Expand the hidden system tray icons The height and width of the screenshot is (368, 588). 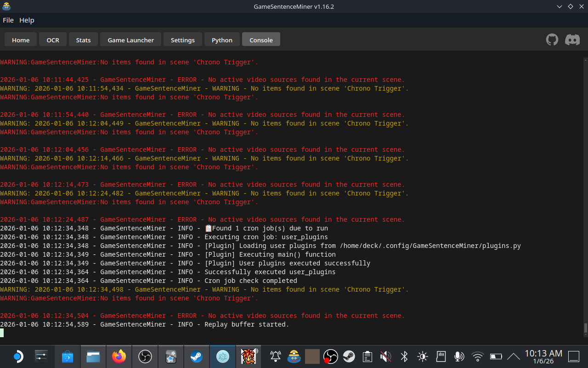[514, 356]
